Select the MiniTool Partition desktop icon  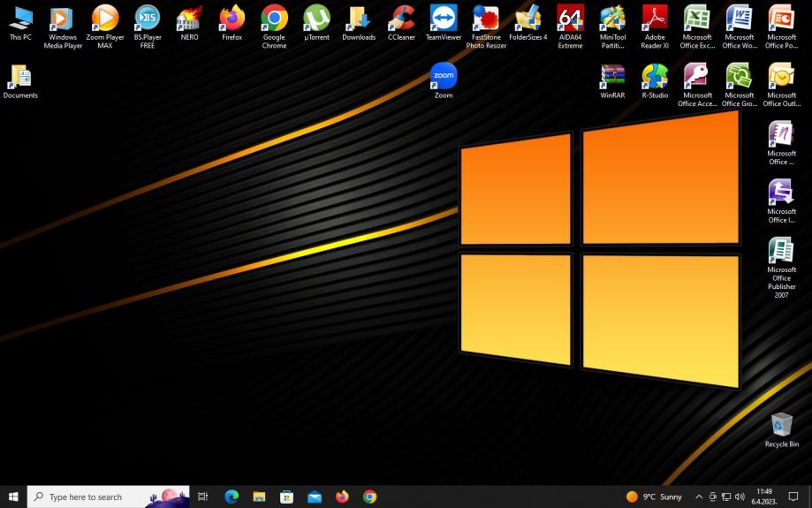(x=612, y=19)
